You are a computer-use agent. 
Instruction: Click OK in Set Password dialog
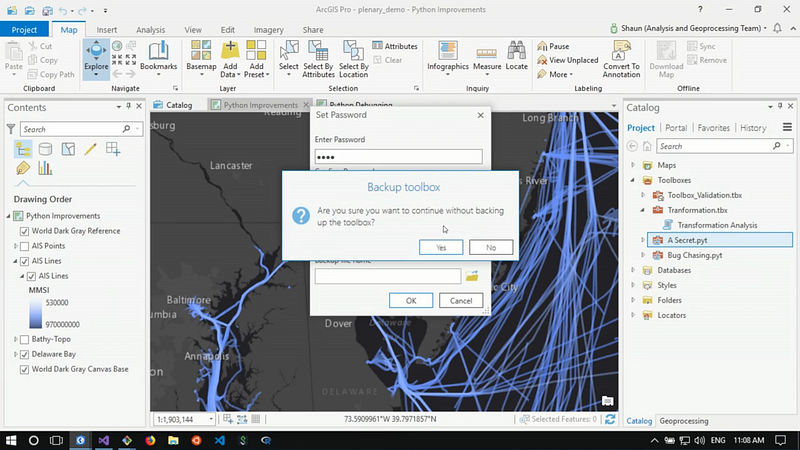click(411, 301)
